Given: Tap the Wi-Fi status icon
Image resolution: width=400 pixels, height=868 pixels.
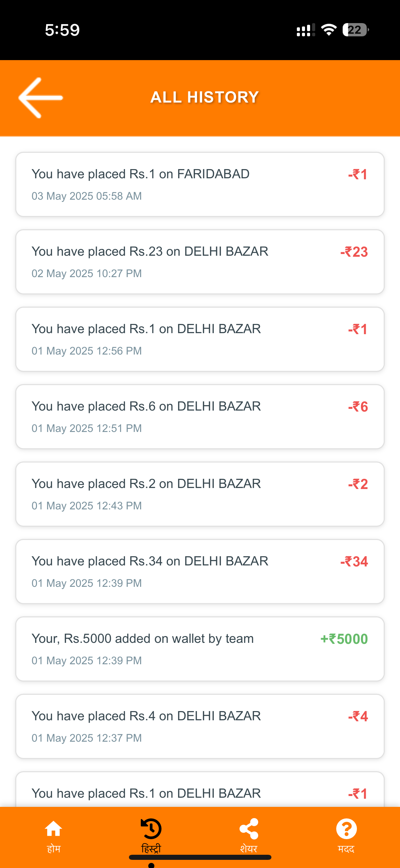Looking at the screenshot, I should point(329,30).
